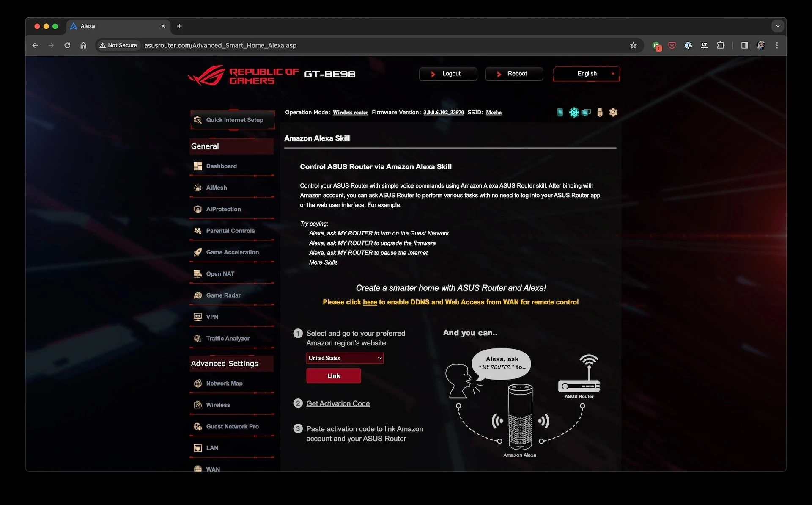Close the Alexa tab

pos(163,26)
